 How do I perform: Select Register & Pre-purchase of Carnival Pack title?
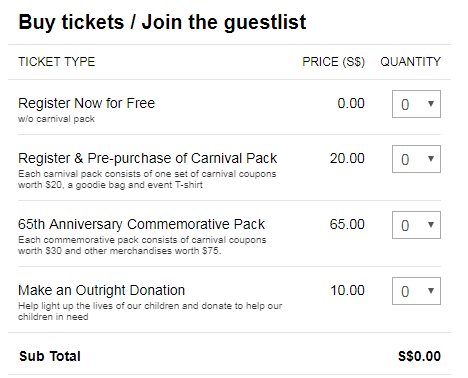pyautogui.click(x=148, y=158)
